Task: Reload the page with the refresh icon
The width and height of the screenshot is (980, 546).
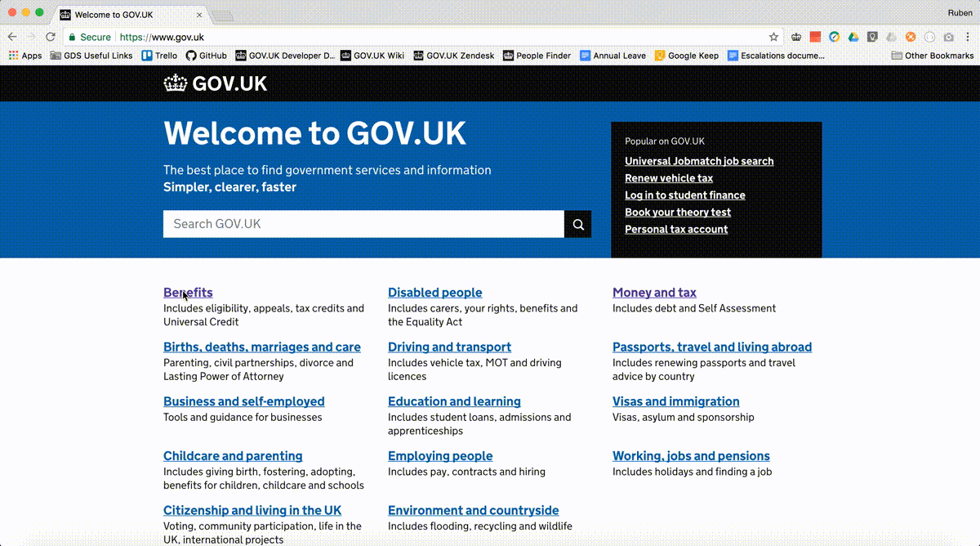Action: (x=51, y=37)
